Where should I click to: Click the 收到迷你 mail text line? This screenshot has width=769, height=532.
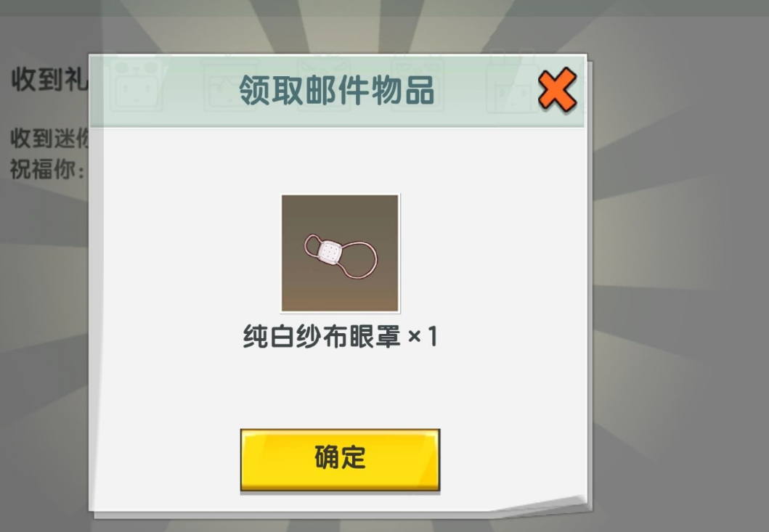[x=49, y=139]
